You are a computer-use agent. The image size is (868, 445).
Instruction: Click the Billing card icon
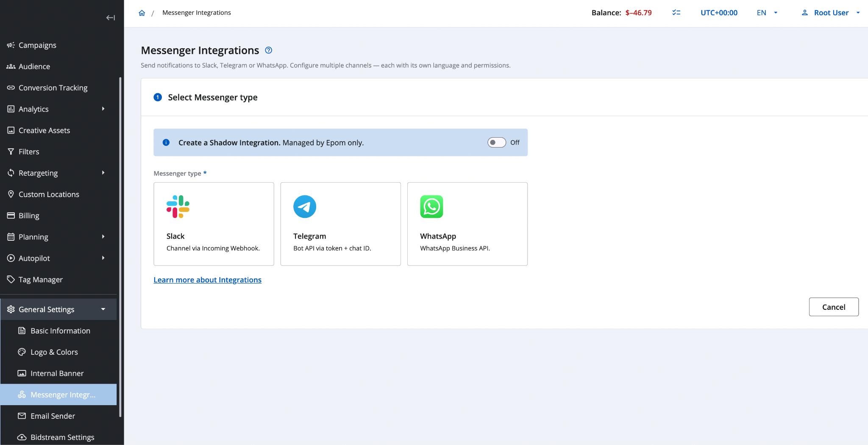11,215
